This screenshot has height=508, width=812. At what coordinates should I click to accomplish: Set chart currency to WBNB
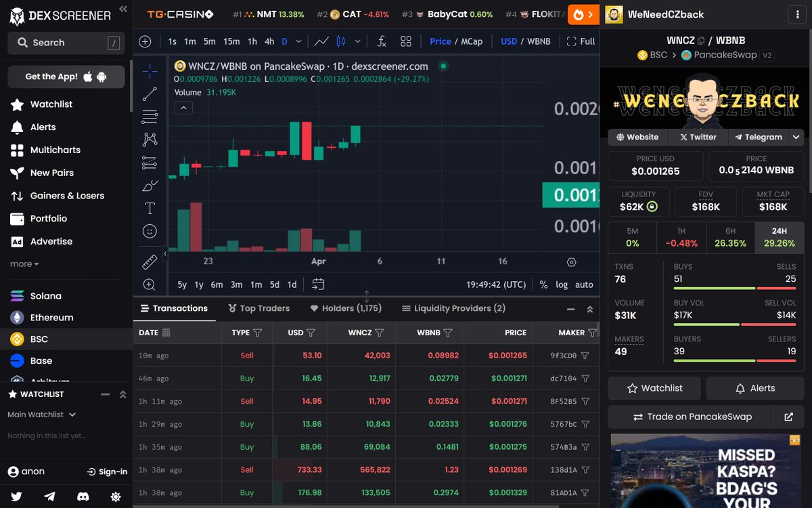[539, 41]
